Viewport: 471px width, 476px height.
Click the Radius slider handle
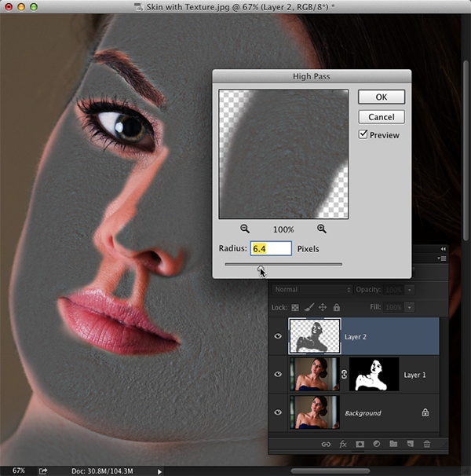pyautogui.click(x=261, y=265)
